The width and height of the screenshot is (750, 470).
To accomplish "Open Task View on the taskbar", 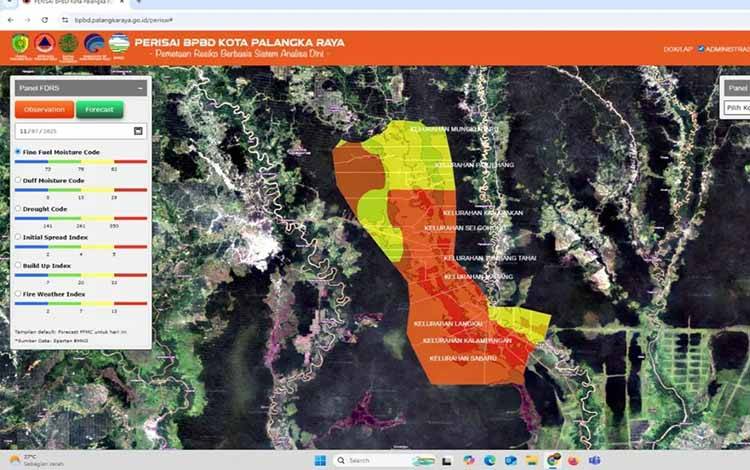I will [x=446, y=460].
